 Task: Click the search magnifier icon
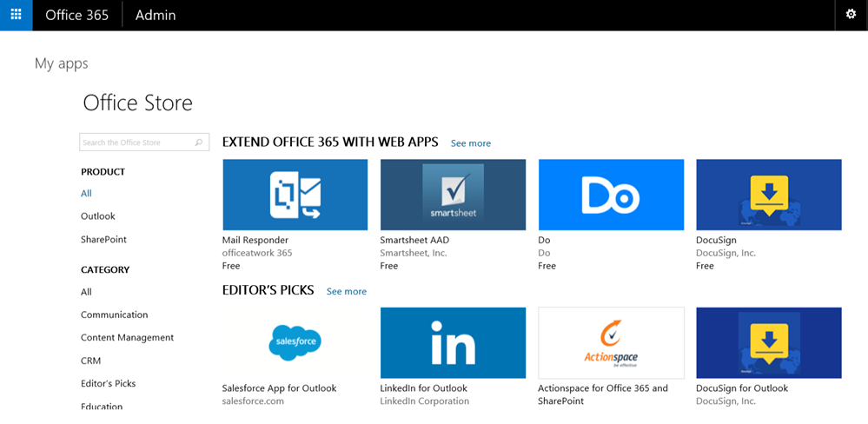click(x=199, y=142)
